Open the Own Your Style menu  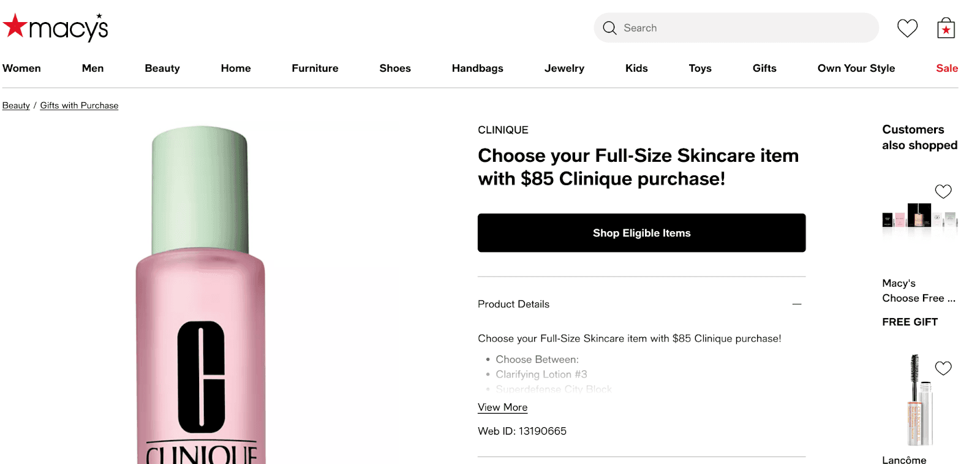pyautogui.click(x=856, y=68)
